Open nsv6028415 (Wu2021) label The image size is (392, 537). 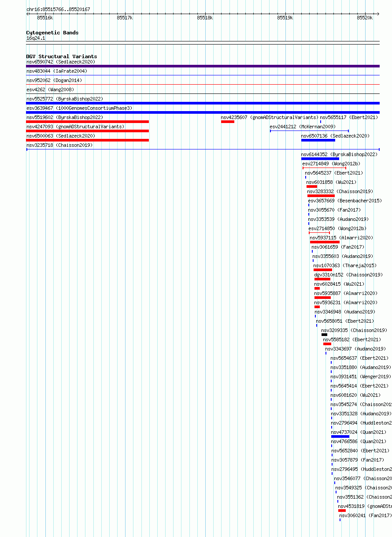[340, 284]
